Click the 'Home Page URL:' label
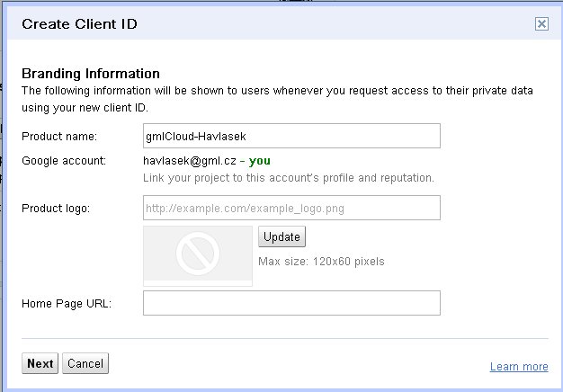The width and height of the screenshot is (563, 392). [66, 303]
